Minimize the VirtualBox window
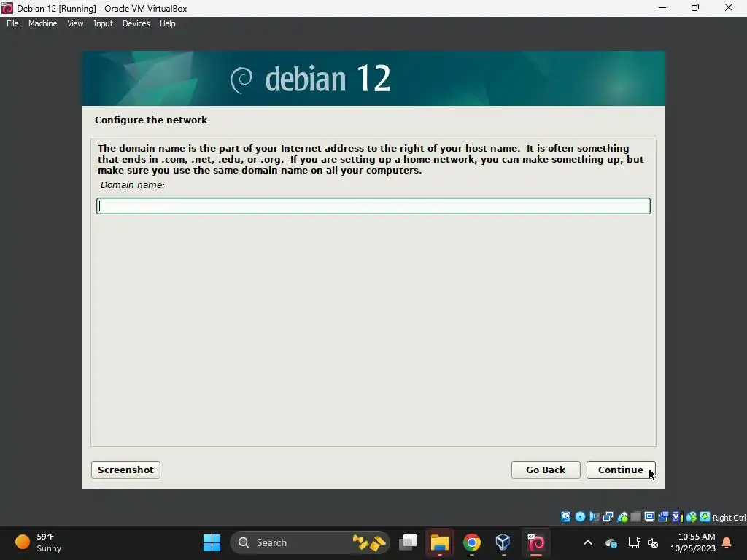This screenshot has width=747, height=560. (662, 8)
